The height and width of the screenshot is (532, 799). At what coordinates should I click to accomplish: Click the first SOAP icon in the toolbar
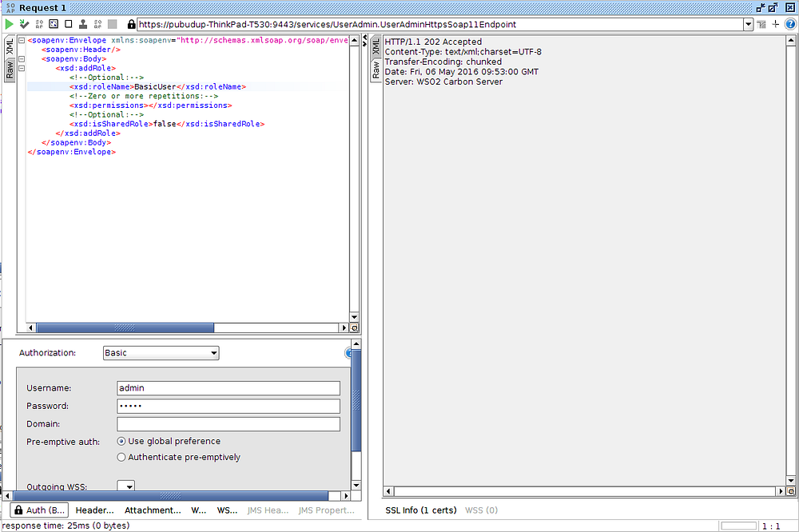click(39, 24)
